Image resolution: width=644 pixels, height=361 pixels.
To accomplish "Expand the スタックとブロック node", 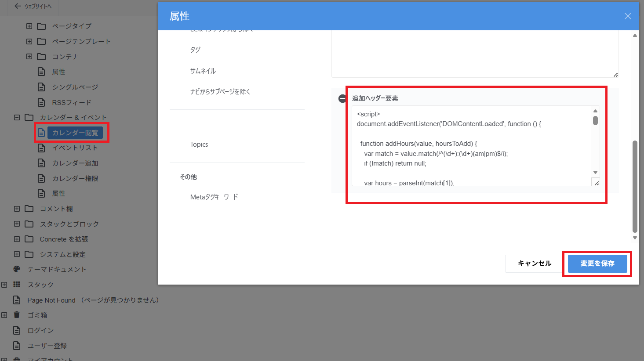I will pos(17,224).
